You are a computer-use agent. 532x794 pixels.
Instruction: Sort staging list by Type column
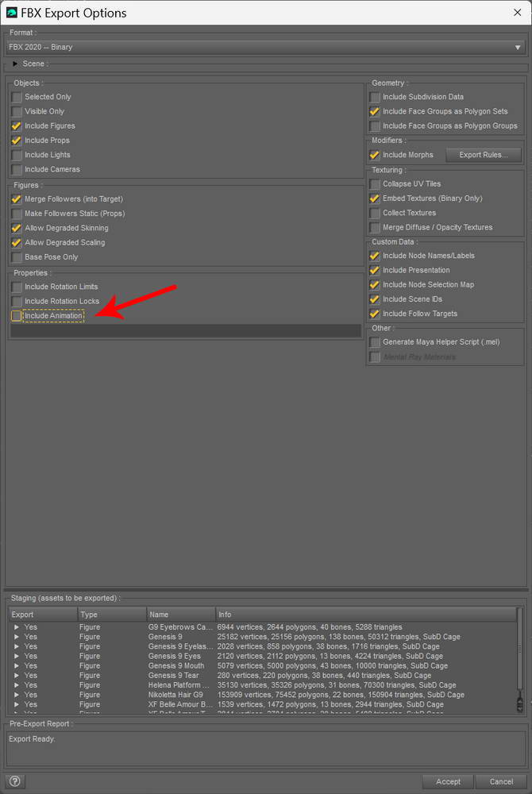click(112, 615)
